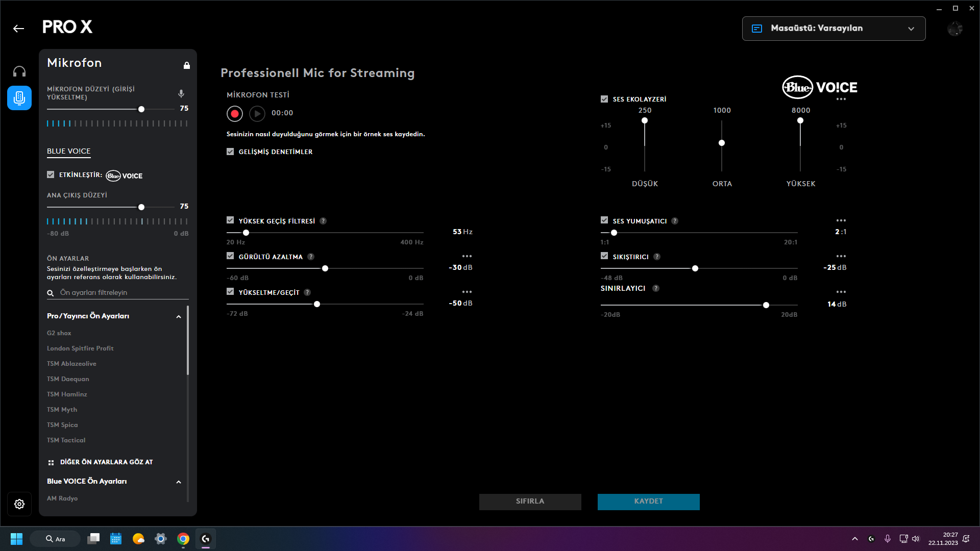This screenshot has width=980, height=551.
Task: Click the help icon next to Sıkıştırıcı
Action: coord(657,257)
